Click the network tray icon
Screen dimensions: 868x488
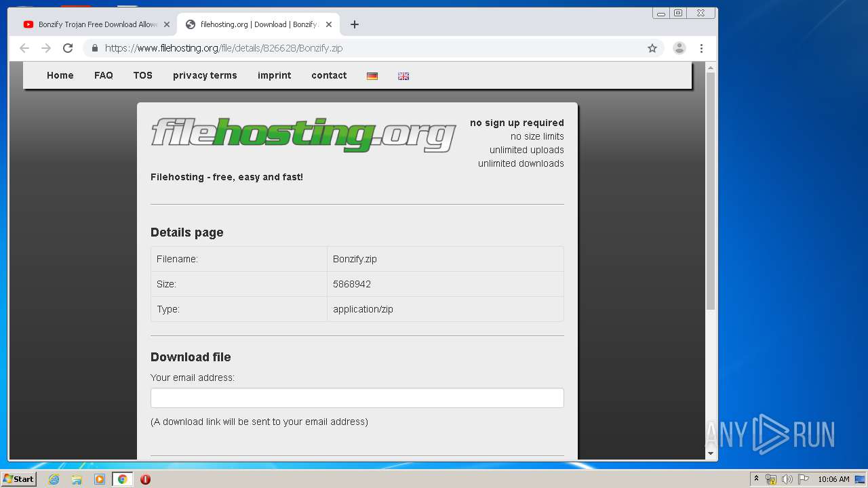tap(771, 479)
